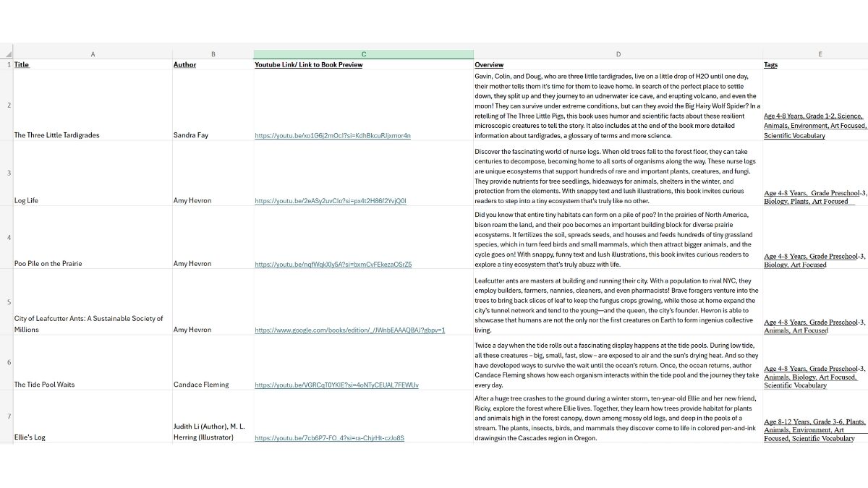Select the 'Title' header cell
Image resolution: width=868 pixels, height=488 pixels.
[x=22, y=64]
